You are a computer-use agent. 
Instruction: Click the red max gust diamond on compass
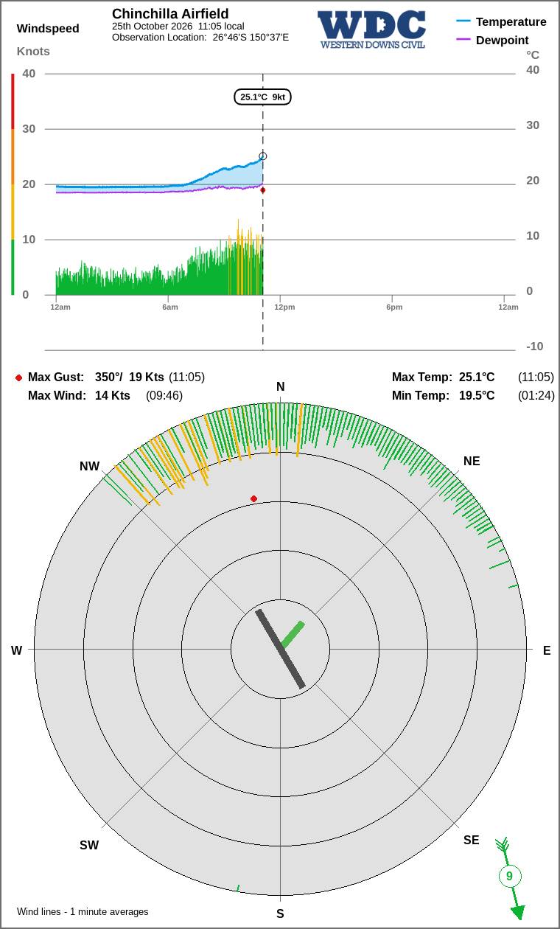pyautogui.click(x=254, y=499)
